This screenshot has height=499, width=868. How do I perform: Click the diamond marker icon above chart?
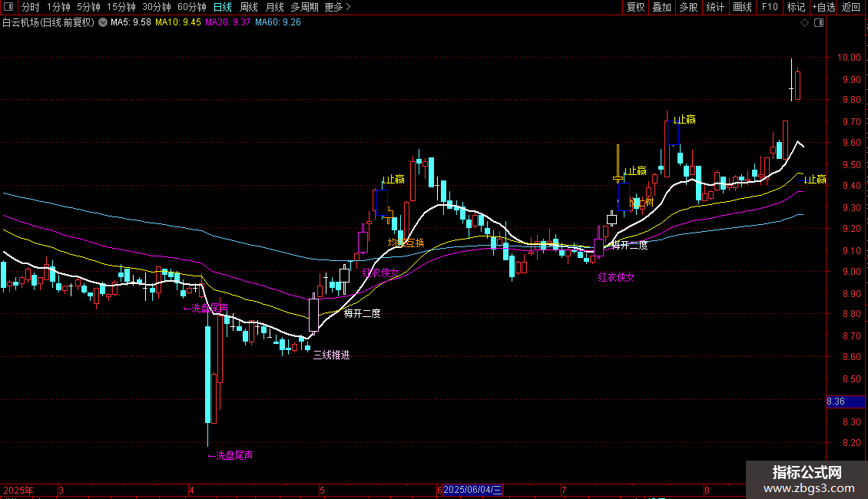point(805,23)
